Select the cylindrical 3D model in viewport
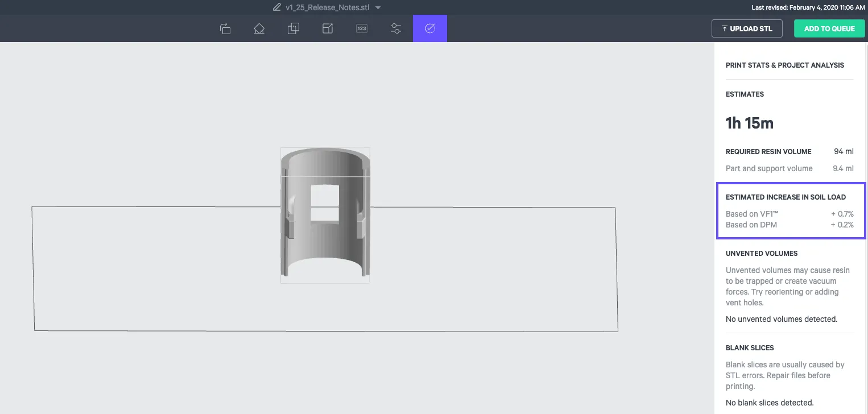 (x=325, y=215)
